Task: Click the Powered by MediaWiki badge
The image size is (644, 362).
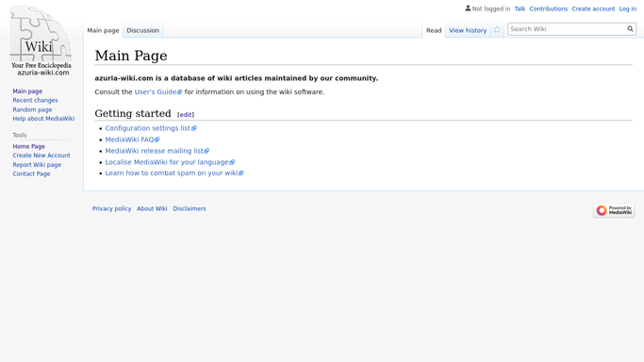Action: (614, 210)
